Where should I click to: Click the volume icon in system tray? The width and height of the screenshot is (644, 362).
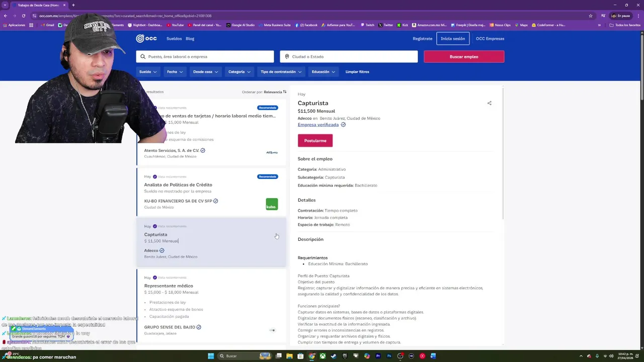pyautogui.click(x=611, y=356)
